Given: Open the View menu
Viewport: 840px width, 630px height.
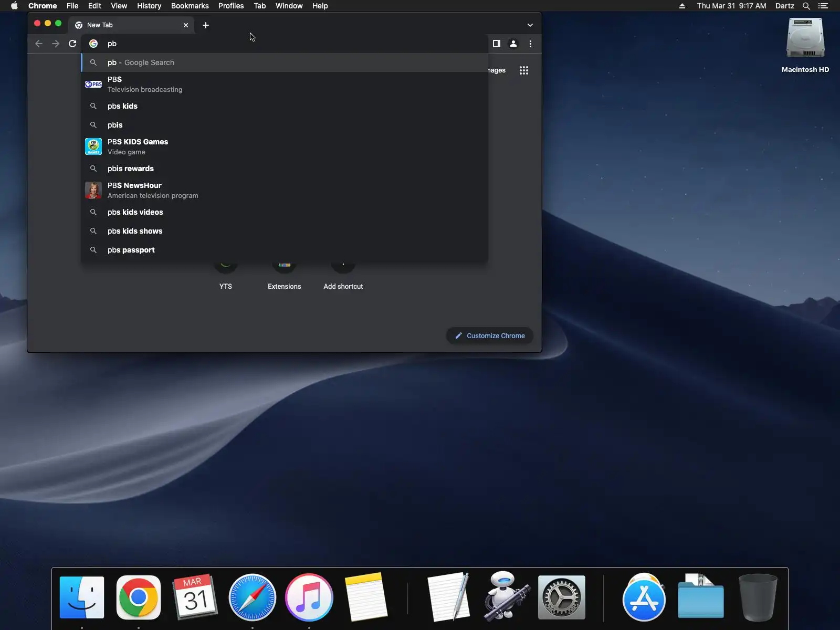Looking at the screenshot, I should click(119, 6).
